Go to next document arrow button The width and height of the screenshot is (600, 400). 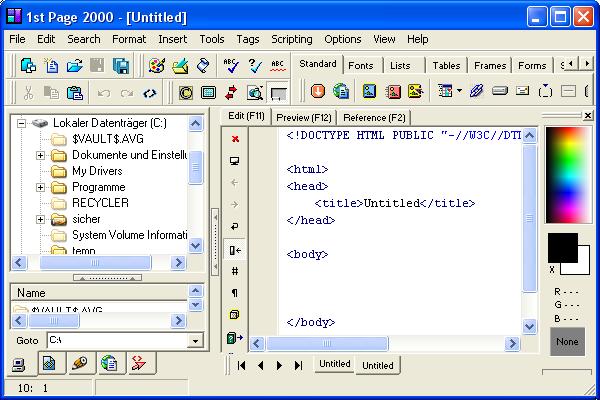[279, 366]
